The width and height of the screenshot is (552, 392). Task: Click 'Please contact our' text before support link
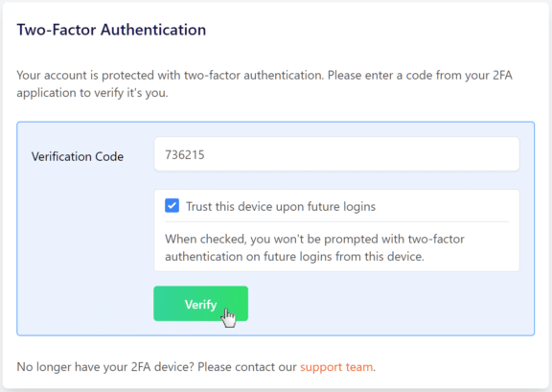pos(247,367)
